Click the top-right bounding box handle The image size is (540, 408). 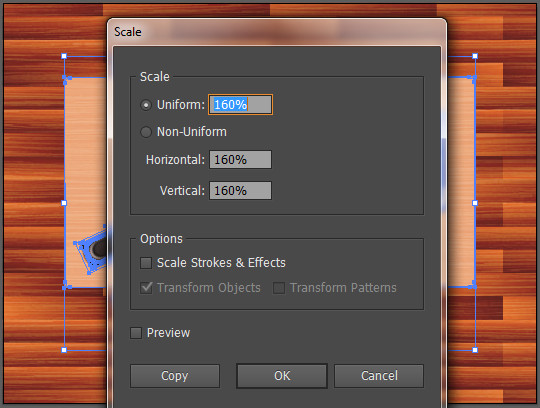[x=475, y=56]
